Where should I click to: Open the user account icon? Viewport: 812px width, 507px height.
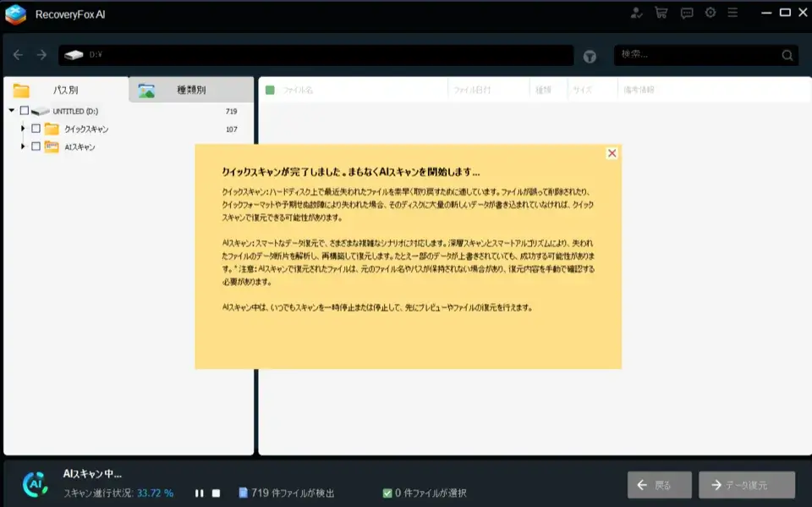pos(636,13)
